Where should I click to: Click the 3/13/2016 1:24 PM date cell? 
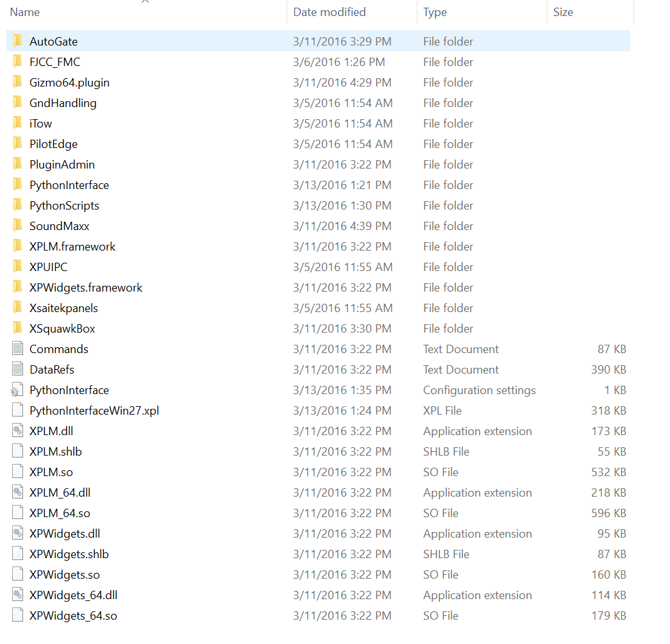[x=342, y=410]
